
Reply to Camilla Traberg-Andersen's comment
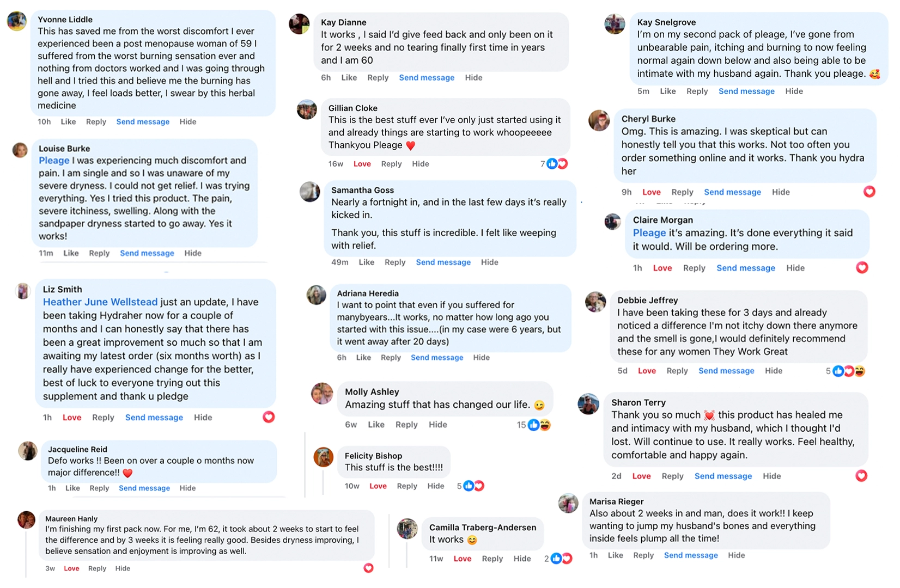pos(492,559)
